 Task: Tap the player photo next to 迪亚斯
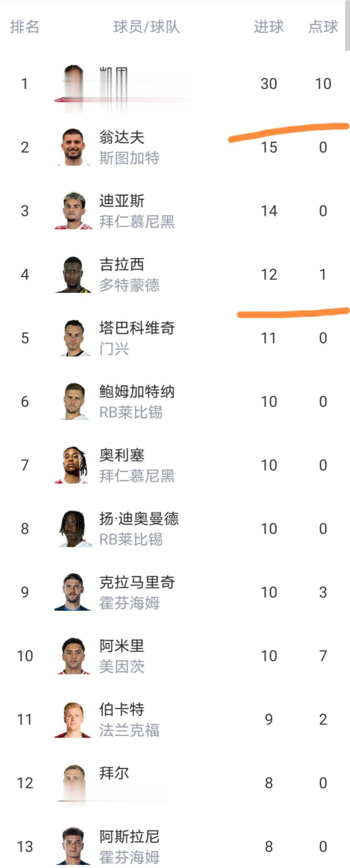[x=73, y=211]
